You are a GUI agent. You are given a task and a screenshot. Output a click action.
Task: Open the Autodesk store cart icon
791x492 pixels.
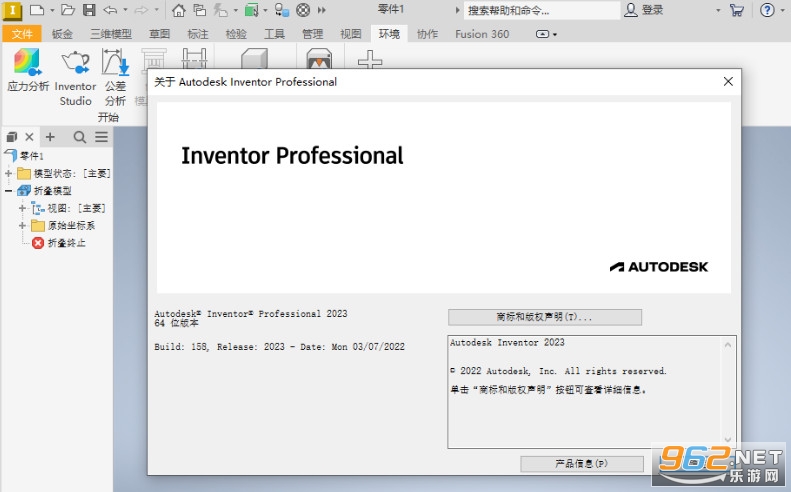click(737, 10)
